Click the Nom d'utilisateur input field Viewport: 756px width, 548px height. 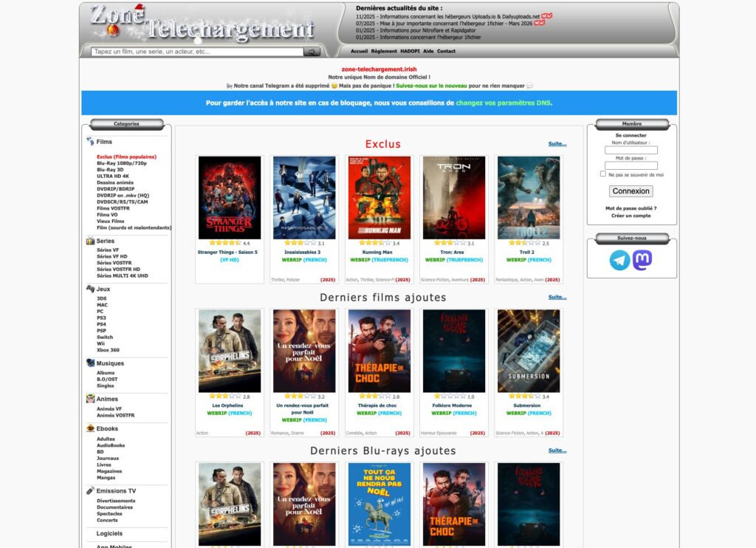point(631,150)
